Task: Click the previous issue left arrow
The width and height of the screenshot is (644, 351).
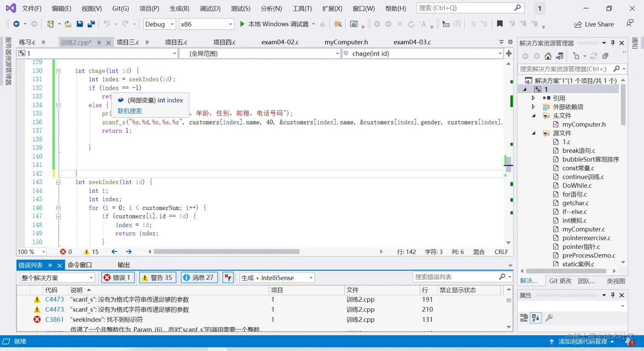Action: tap(114, 252)
